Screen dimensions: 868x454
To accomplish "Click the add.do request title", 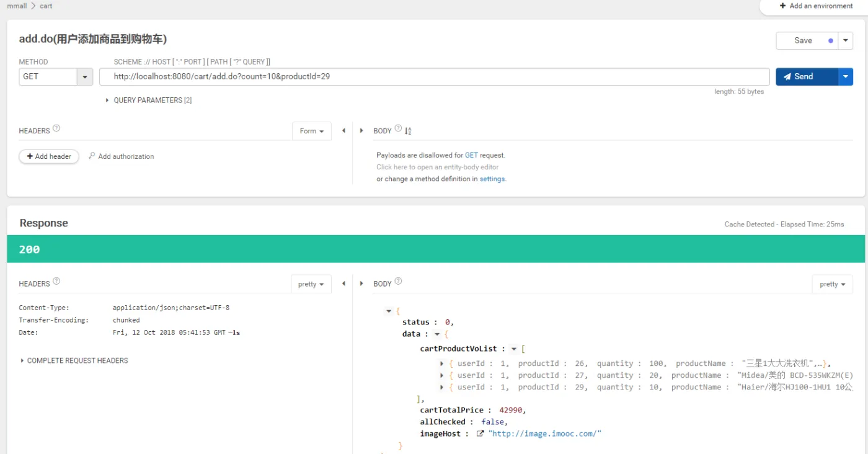I will pos(93,39).
